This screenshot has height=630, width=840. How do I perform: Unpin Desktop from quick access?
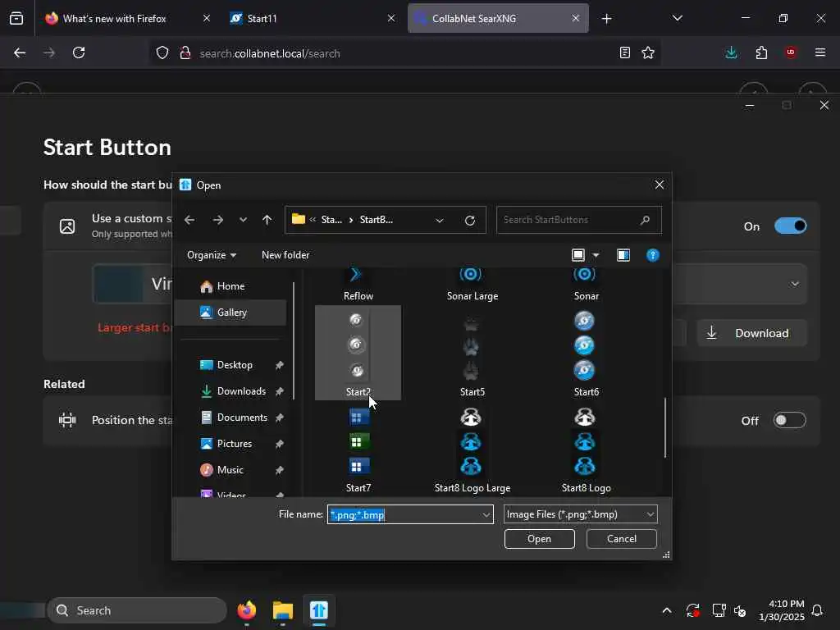pos(279,365)
